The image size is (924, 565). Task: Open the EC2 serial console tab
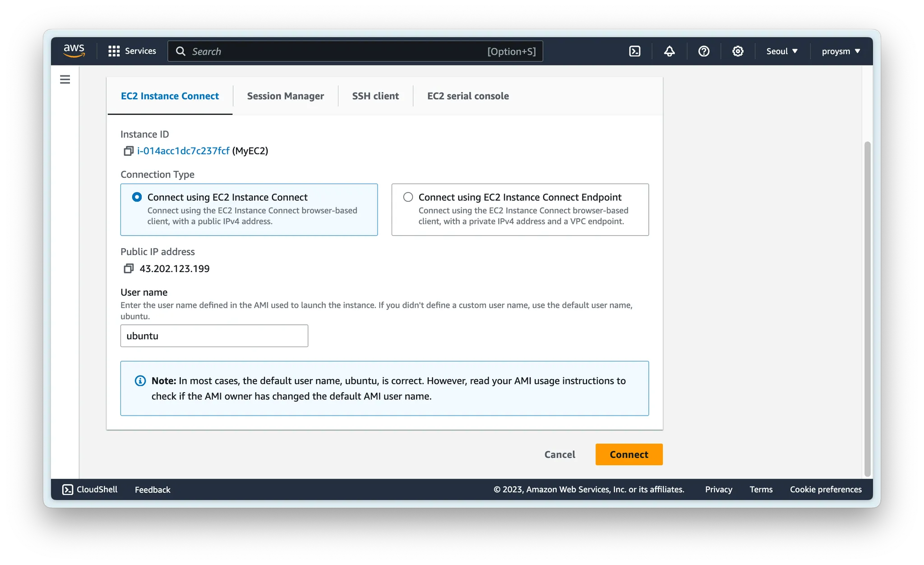pyautogui.click(x=468, y=96)
